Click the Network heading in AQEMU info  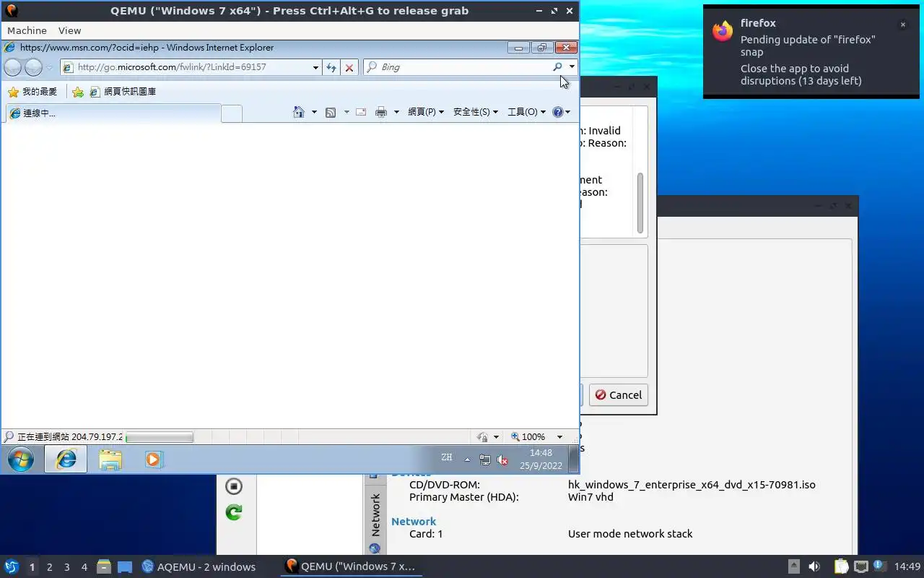(x=414, y=521)
